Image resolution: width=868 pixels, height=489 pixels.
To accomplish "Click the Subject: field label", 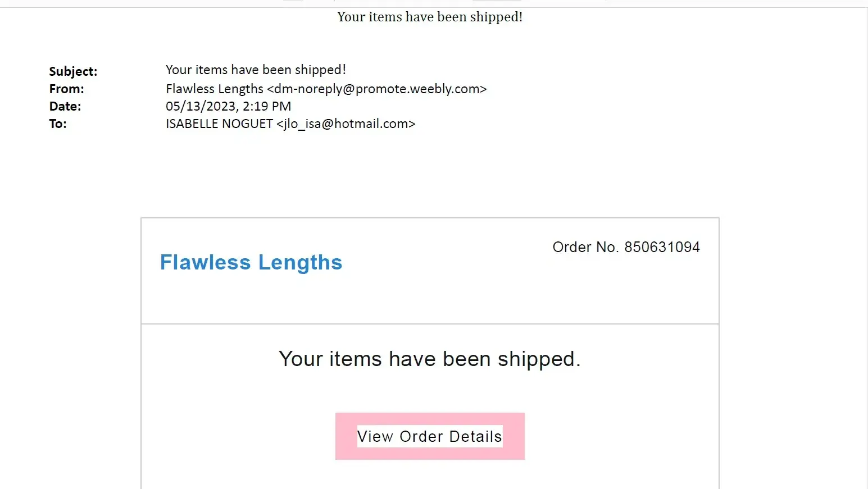I will [x=73, y=71].
